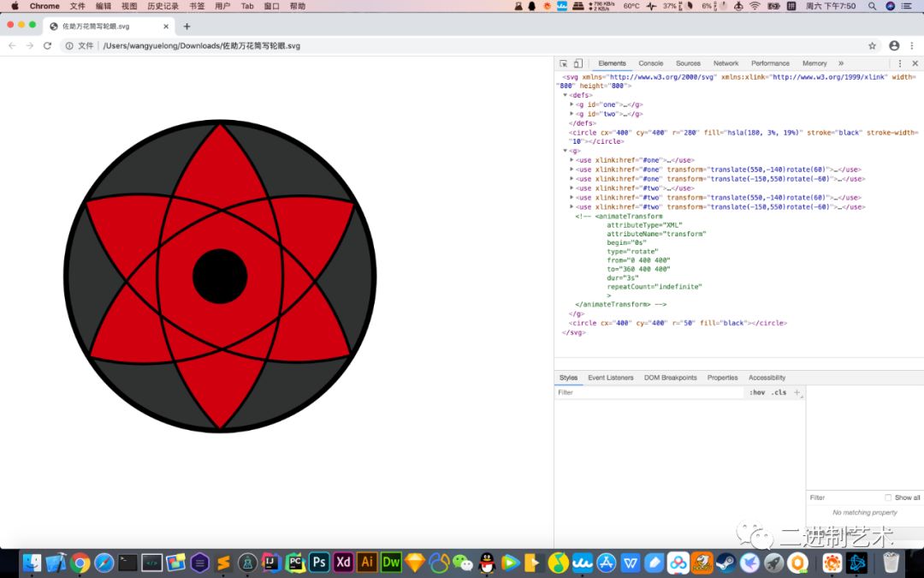
Task: Toggle the device toolbar icon in DevTools
Action: point(578,63)
